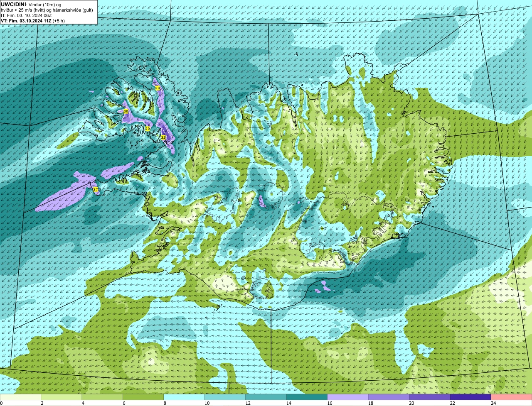Click the yellow 32 gust label
The width and height of the screenshot is (532, 406).
tap(163, 137)
